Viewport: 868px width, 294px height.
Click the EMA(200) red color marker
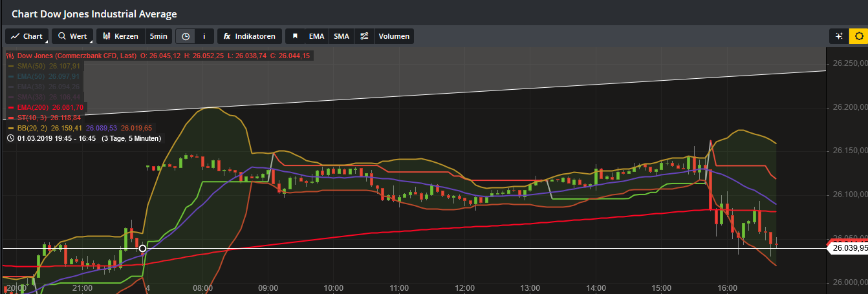point(10,107)
